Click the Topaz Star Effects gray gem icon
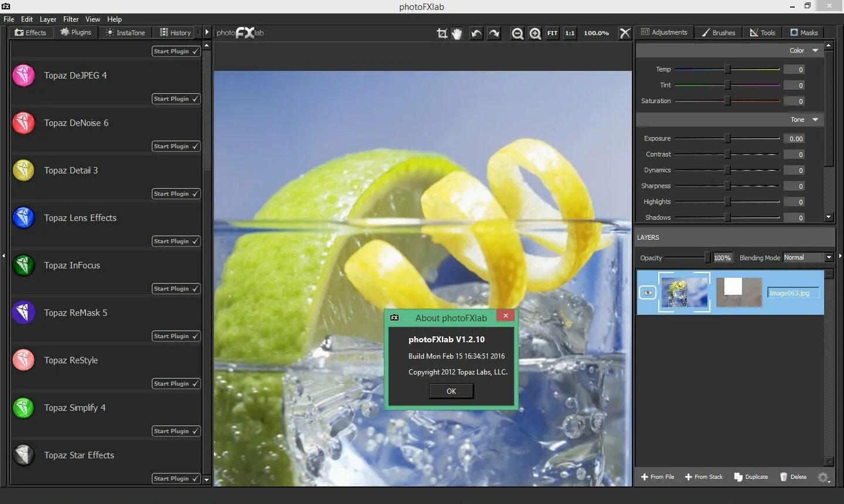 click(x=23, y=455)
